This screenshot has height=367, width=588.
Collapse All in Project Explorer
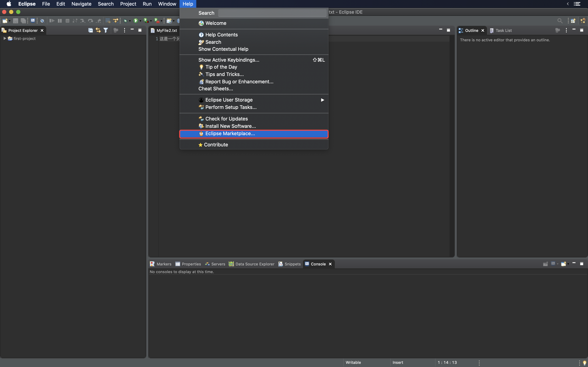pyautogui.click(x=90, y=30)
